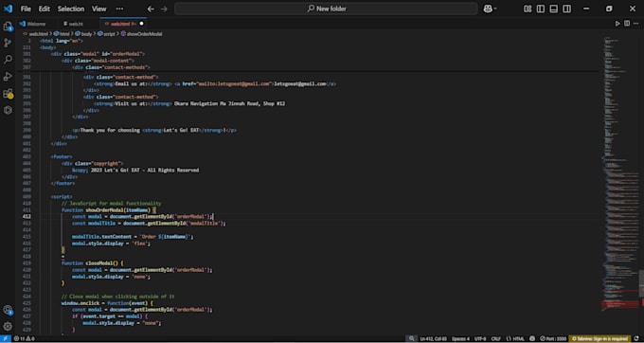
Task: Open the html breadcrumb segment
Action: (62, 34)
